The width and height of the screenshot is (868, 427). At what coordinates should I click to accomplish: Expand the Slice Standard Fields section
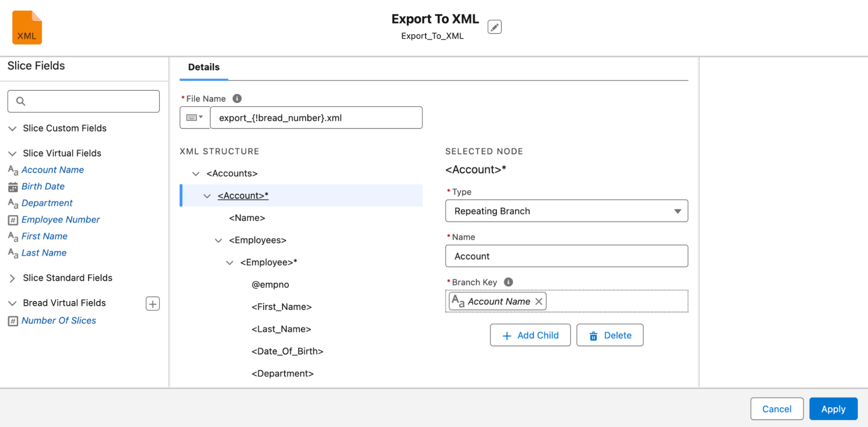tap(12, 278)
